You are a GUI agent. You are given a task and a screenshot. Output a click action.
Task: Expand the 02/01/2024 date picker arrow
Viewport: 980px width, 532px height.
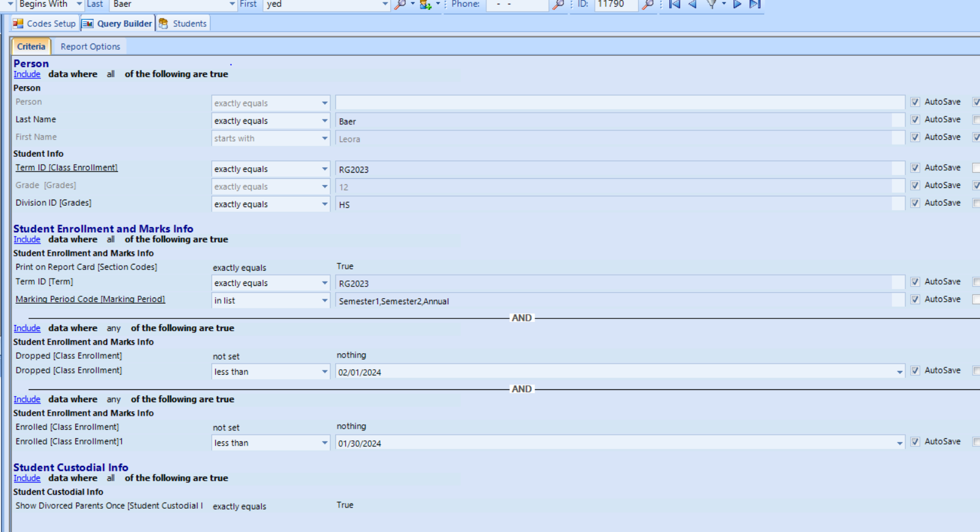click(x=900, y=372)
